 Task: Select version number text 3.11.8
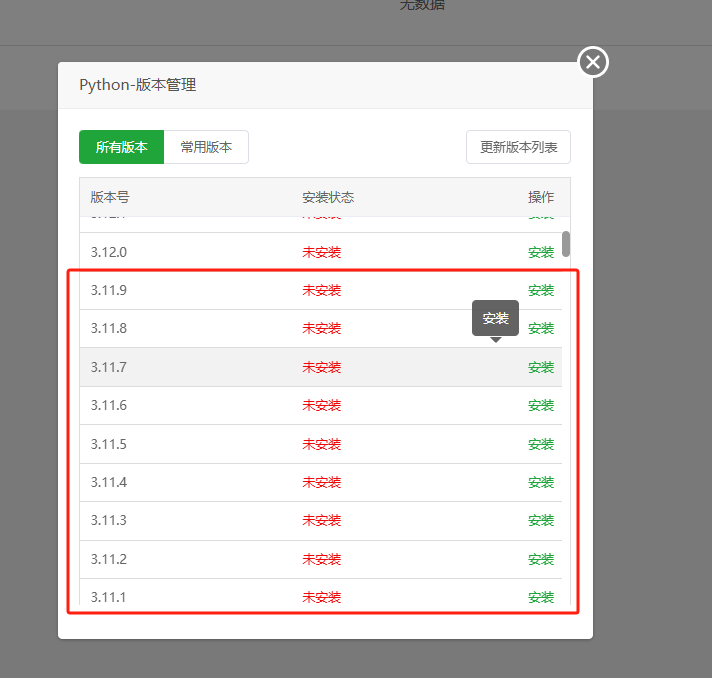click(x=109, y=328)
